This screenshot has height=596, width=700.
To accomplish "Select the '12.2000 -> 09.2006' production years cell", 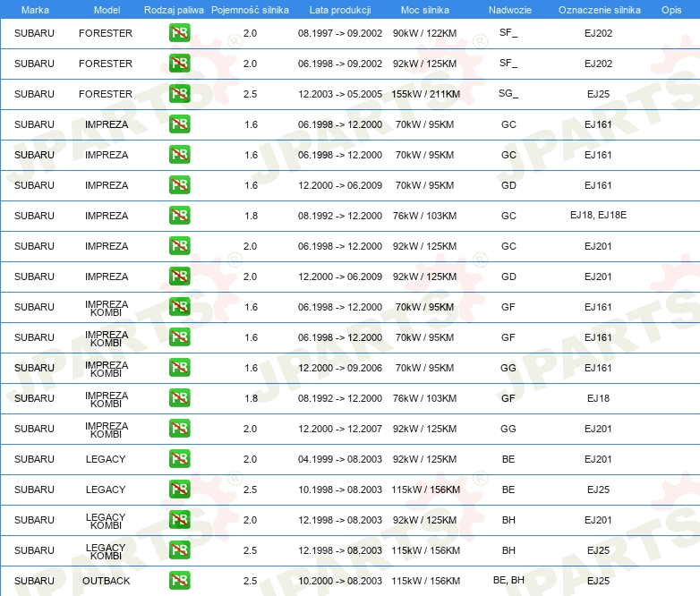I will (340, 369).
